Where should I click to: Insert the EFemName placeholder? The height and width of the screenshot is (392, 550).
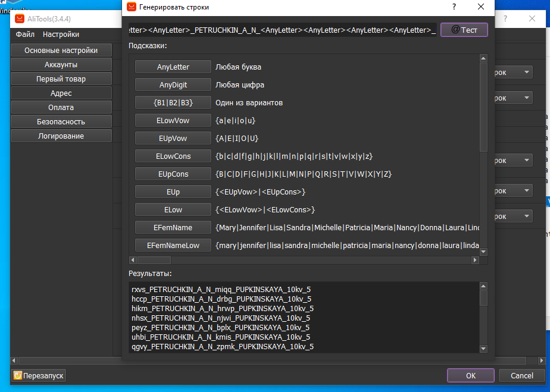pos(173,228)
